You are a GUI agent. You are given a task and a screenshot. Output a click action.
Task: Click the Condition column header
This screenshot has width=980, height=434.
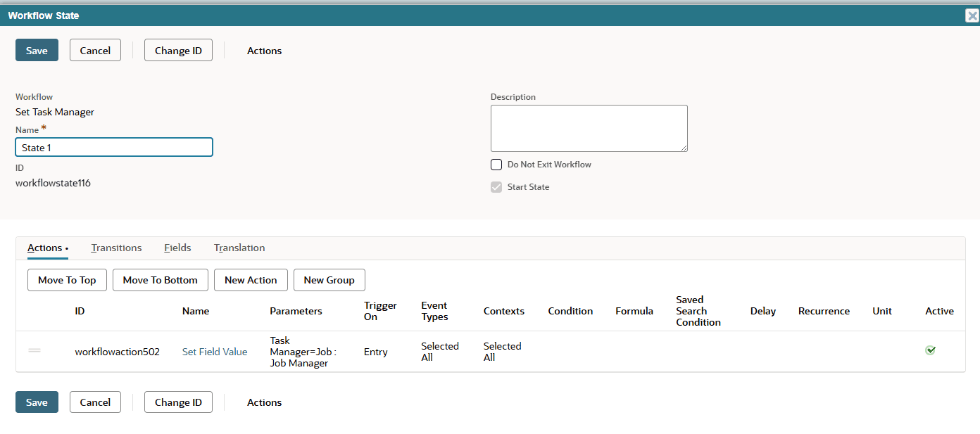[570, 311]
